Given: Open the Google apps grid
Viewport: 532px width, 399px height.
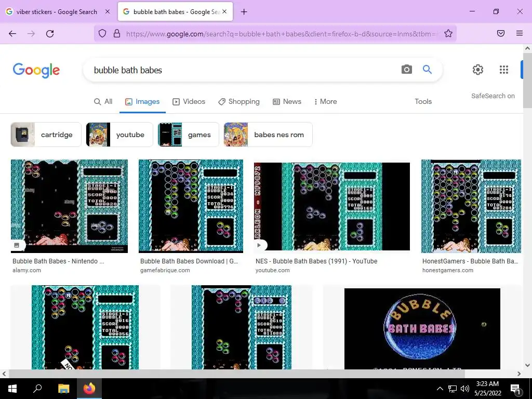Looking at the screenshot, I should [504, 70].
